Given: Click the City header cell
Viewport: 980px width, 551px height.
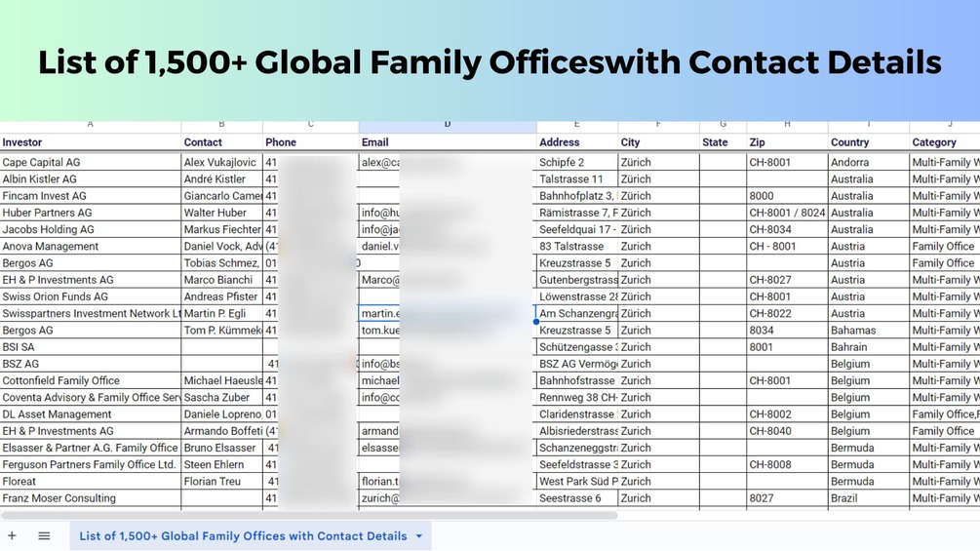Looking at the screenshot, I should (659, 142).
